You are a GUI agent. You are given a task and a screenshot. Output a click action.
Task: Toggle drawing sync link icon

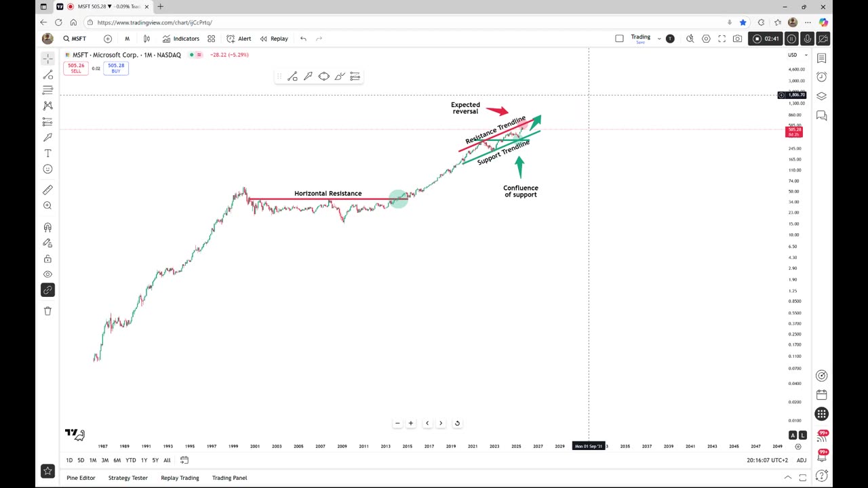point(47,290)
